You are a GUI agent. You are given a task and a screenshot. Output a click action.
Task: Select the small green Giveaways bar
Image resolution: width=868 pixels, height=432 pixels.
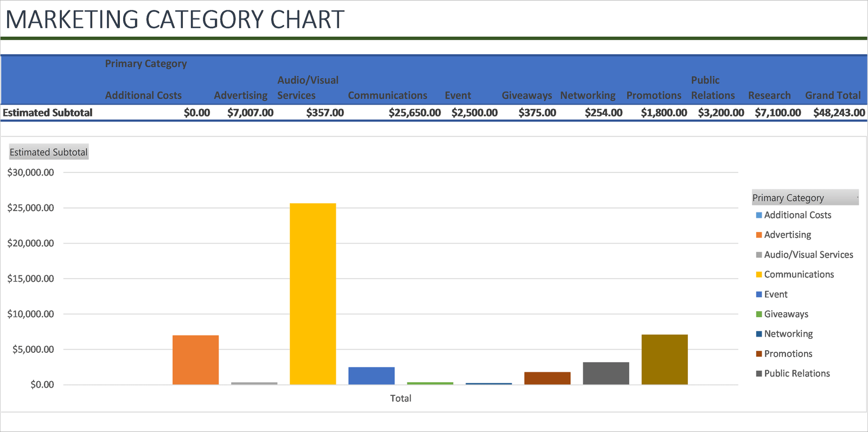pyautogui.click(x=430, y=383)
